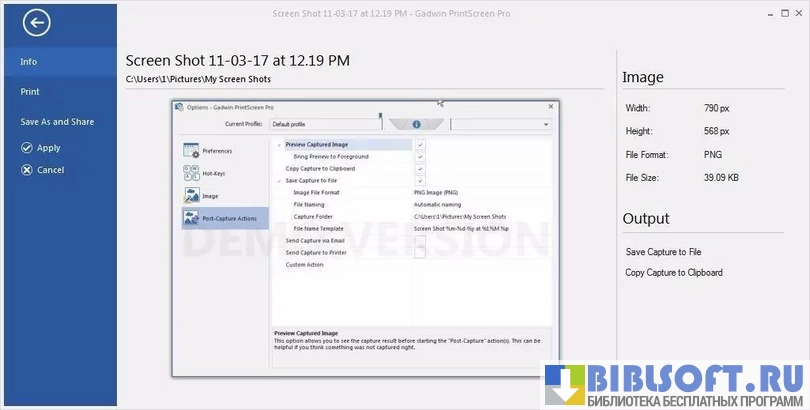The height and width of the screenshot is (410, 810).
Task: Open the Print section in sidebar
Action: click(31, 92)
